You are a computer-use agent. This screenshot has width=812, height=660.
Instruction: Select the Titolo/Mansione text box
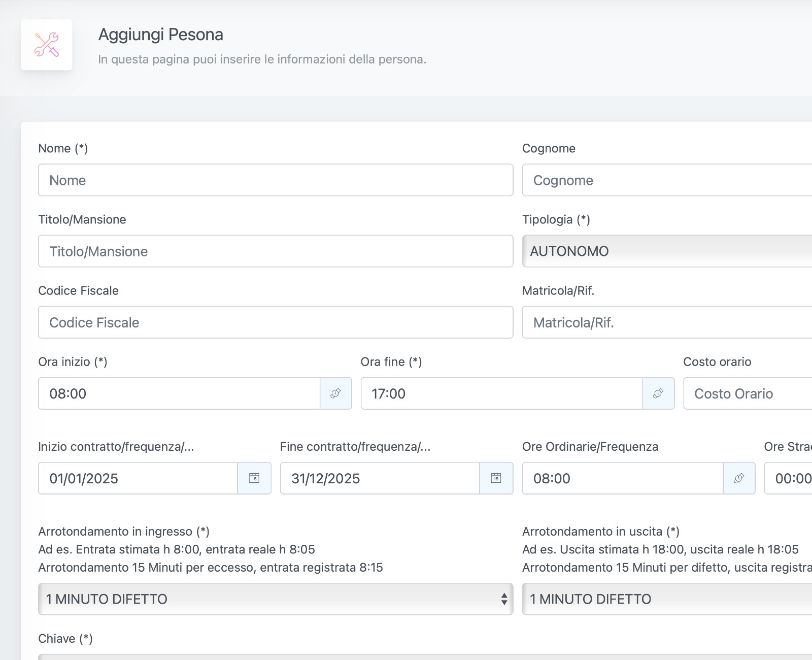[275, 251]
